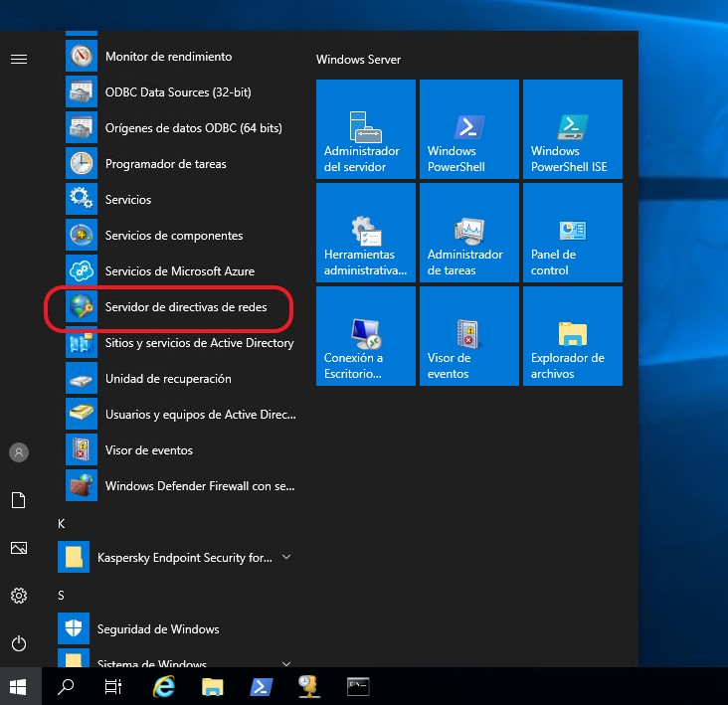Open taskbar search magnifier
The width and height of the screenshot is (728, 705).
click(x=66, y=687)
